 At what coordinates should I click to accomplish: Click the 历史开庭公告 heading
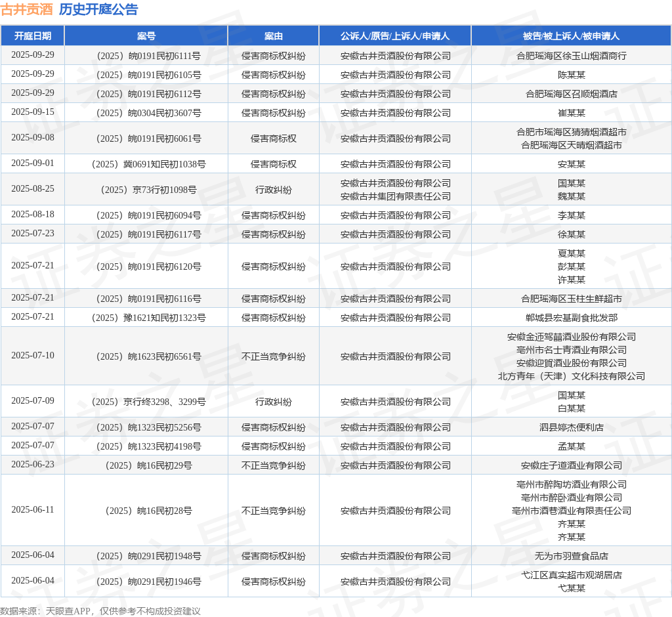pyautogui.click(x=98, y=9)
